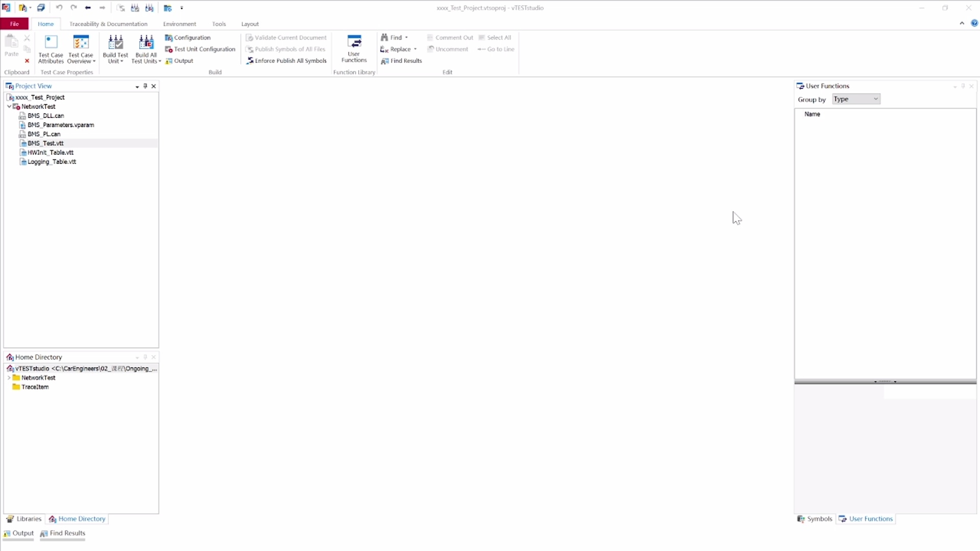
Task: Click Comment Out in the Edit group
Action: (x=450, y=37)
